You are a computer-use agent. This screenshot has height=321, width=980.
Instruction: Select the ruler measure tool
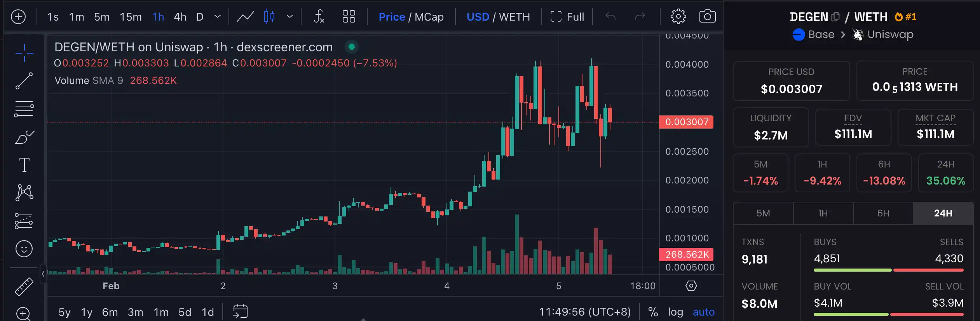pos(24,287)
